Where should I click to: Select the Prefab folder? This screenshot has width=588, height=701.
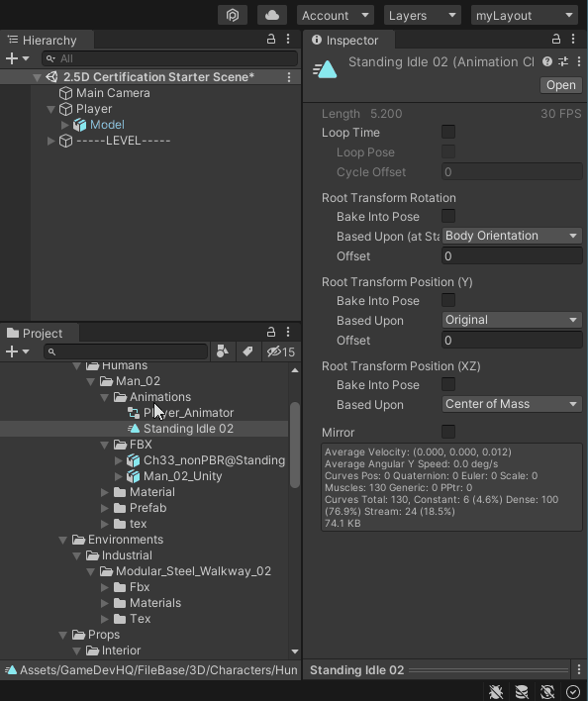(140, 508)
